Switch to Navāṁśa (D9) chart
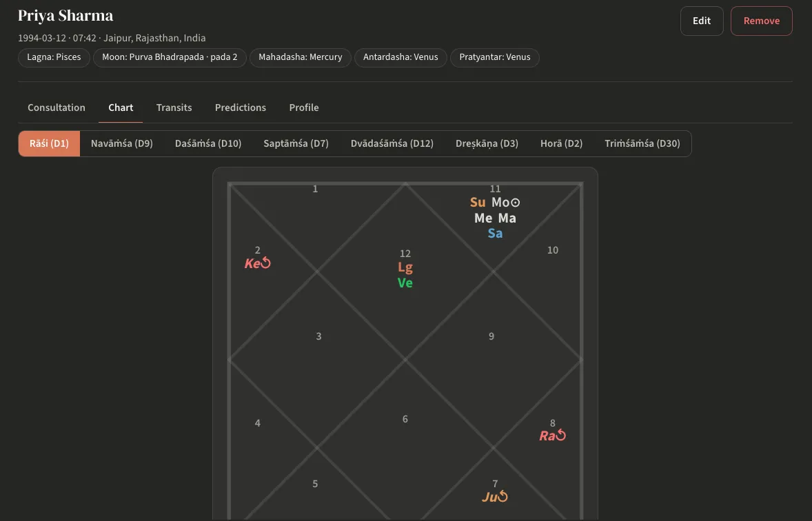The height and width of the screenshot is (521, 812). point(122,143)
